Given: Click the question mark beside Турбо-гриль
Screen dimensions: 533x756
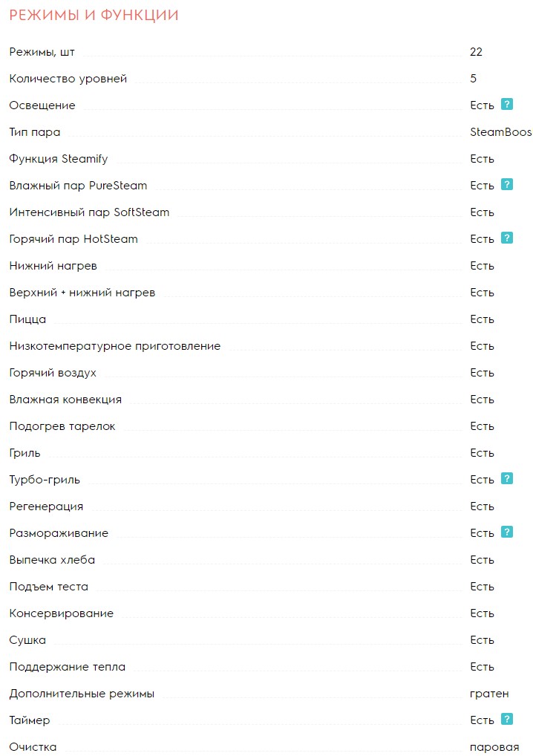Looking at the screenshot, I should click(x=507, y=479).
